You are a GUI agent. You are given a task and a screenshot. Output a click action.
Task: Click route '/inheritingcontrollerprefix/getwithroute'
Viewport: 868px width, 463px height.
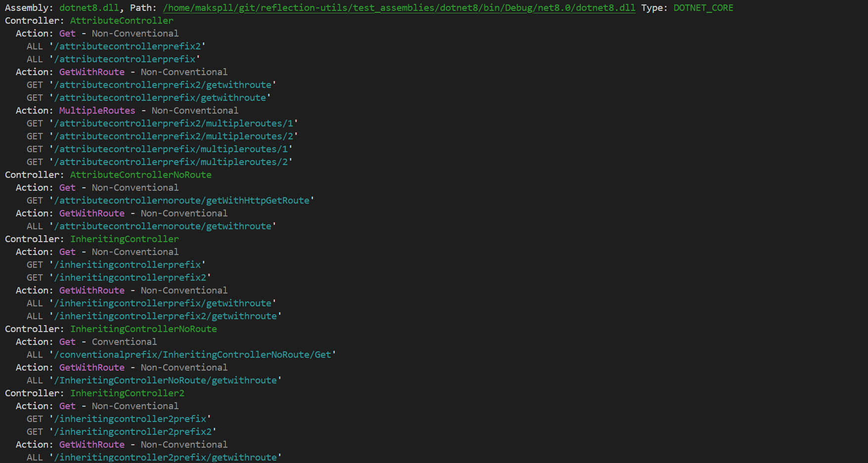pyautogui.click(x=163, y=303)
